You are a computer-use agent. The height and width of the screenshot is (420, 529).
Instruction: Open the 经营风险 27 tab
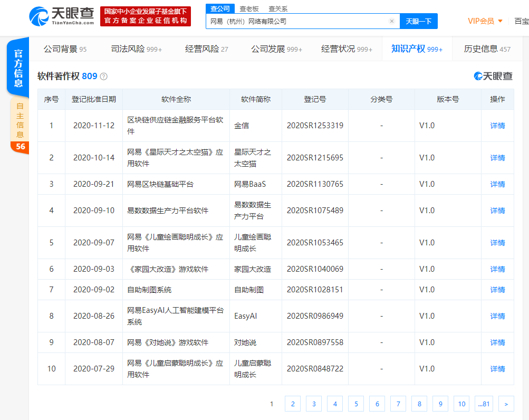(x=206, y=49)
